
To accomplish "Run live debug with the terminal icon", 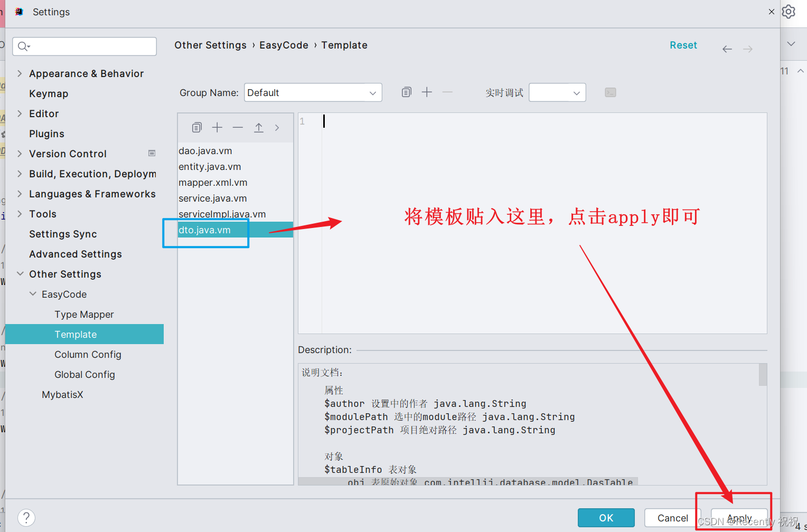I will coord(610,92).
